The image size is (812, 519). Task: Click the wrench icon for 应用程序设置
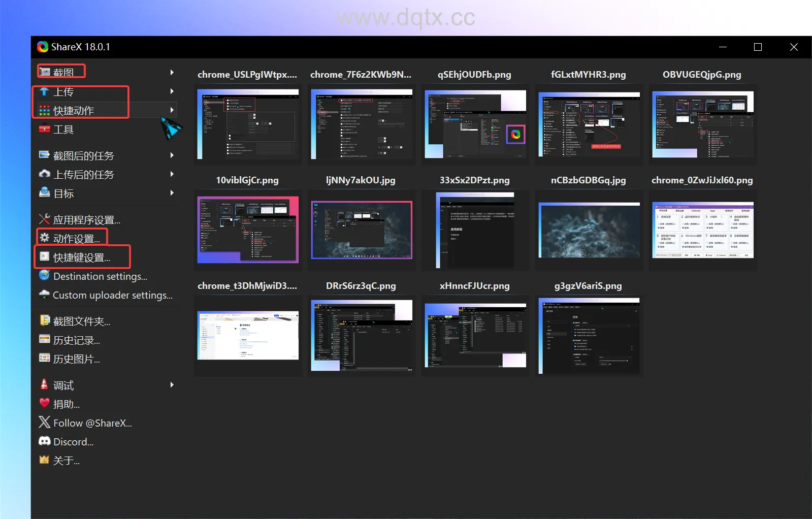coord(45,219)
